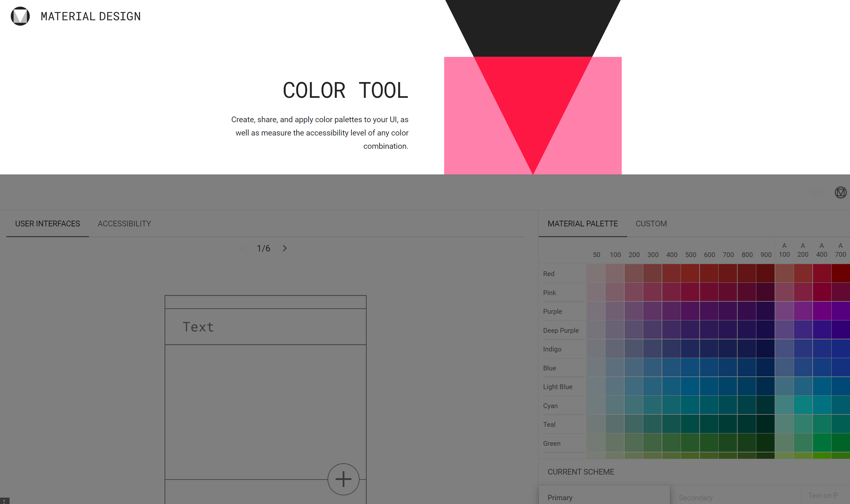Click the "Blue" row label
Image resolution: width=850 pixels, height=504 pixels.
click(549, 368)
